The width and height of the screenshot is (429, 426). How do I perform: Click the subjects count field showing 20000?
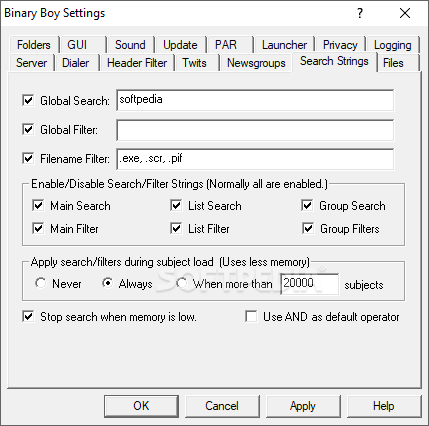point(310,284)
